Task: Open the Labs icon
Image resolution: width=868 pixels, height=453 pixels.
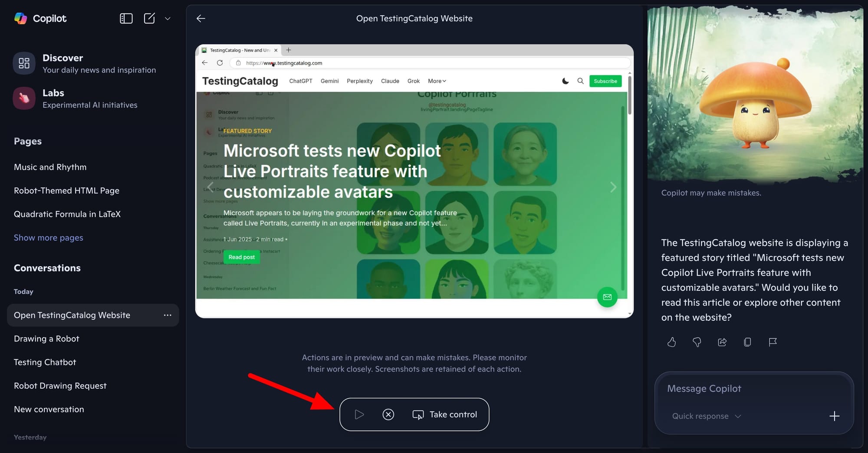Action: point(24,98)
